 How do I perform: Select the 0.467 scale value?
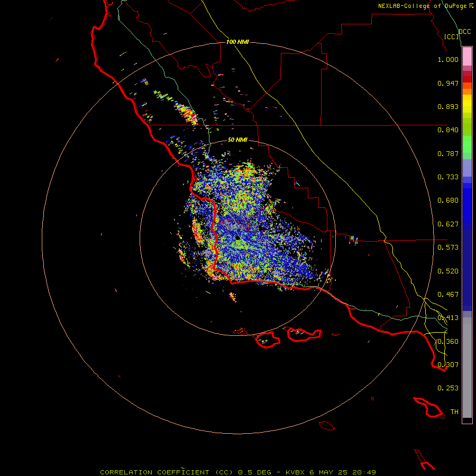coord(448,295)
